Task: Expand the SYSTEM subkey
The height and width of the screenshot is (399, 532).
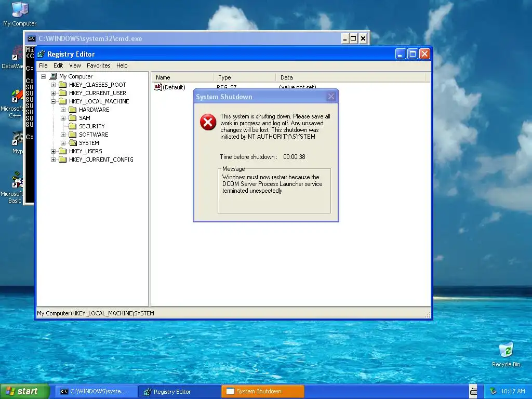Action: (63, 143)
